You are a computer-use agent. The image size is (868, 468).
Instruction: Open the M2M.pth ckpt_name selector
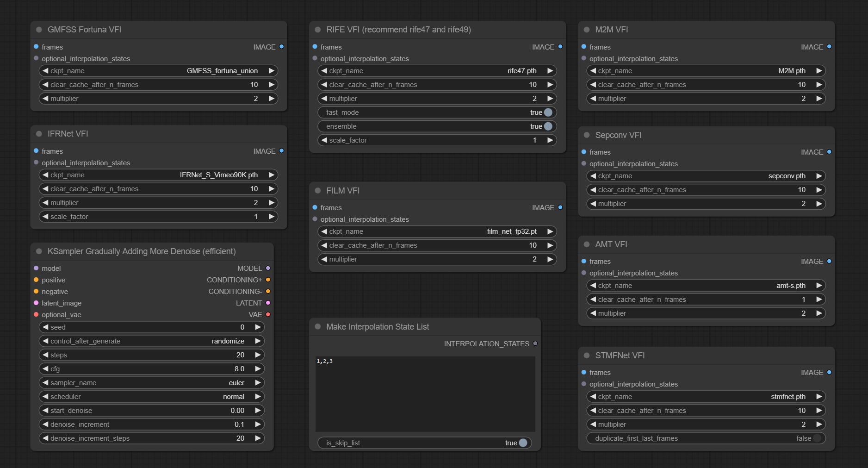[x=706, y=71]
